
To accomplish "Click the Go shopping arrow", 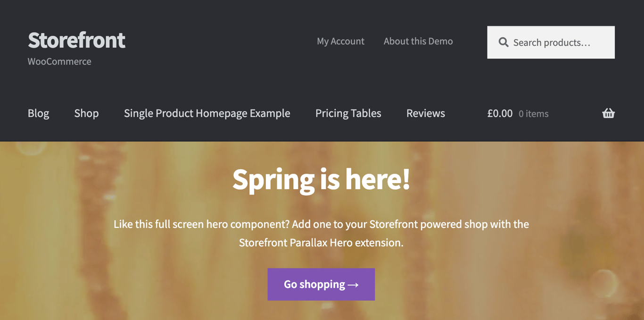I will pos(354,284).
